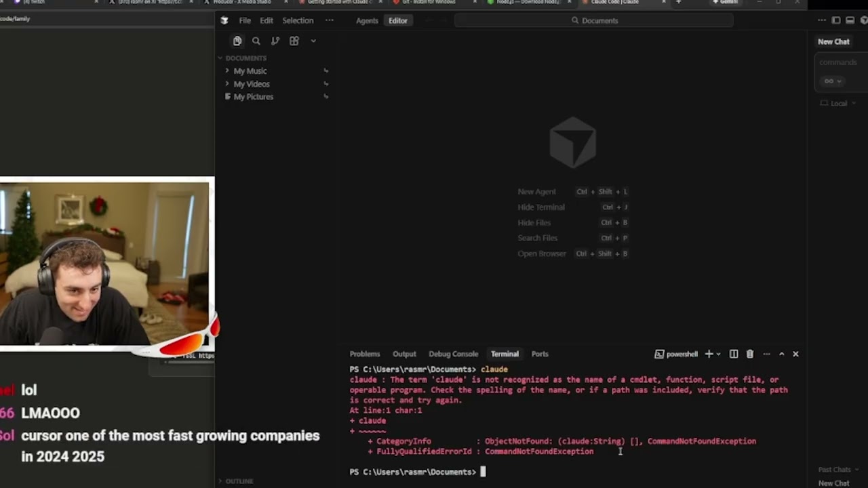Switch to the Output panel tab

[404, 354]
